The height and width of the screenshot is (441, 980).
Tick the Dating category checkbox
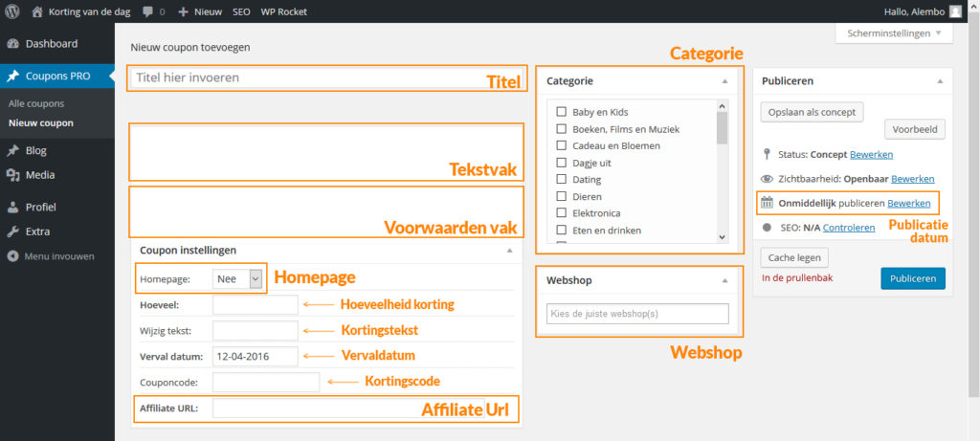561,180
